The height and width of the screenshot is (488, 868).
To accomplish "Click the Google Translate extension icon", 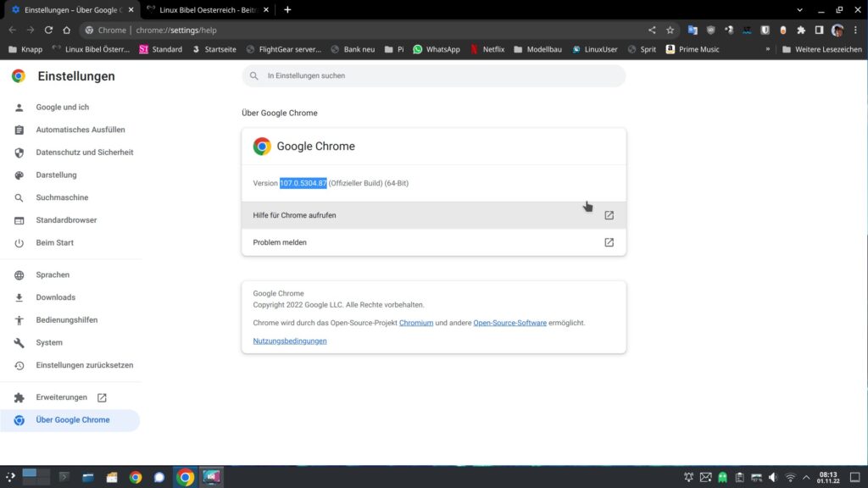I will coord(693,30).
